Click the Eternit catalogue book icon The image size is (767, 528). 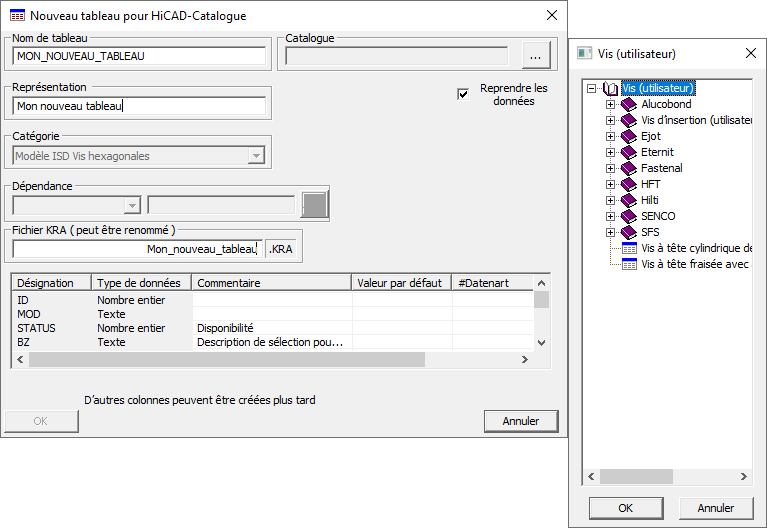[x=629, y=152]
